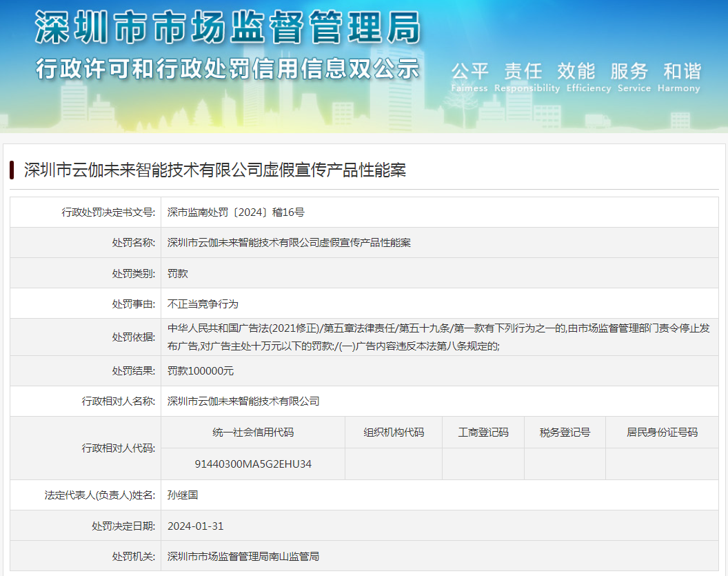Select the 处罚依据 label
The image size is (728, 576).
[x=133, y=337]
